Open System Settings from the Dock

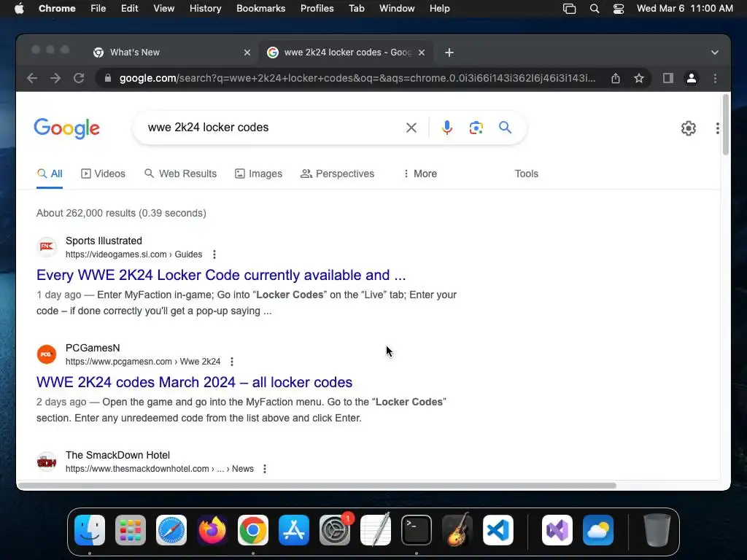(x=334, y=530)
